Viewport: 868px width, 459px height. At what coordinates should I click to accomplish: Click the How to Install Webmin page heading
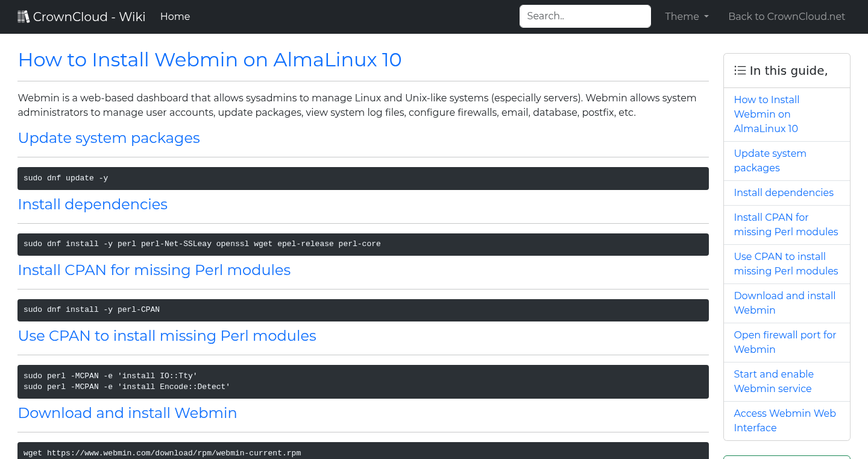210,60
